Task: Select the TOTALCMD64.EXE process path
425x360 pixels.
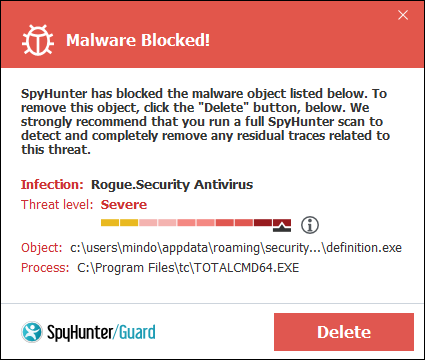Action: (x=188, y=268)
